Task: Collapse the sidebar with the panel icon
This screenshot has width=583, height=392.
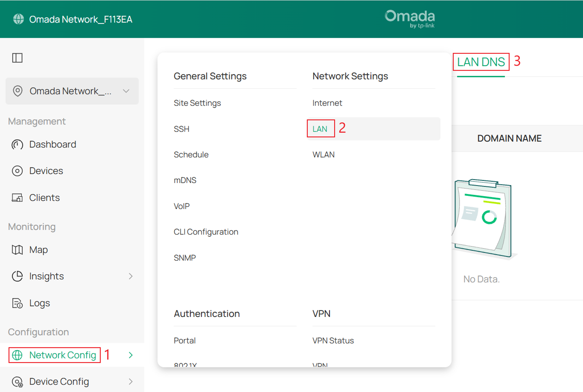Action: pyautogui.click(x=17, y=58)
